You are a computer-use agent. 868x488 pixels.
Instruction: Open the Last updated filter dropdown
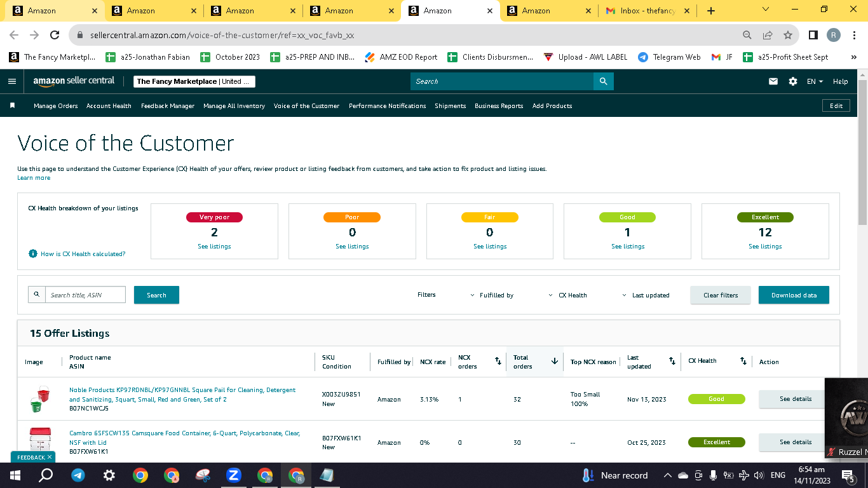coord(646,295)
